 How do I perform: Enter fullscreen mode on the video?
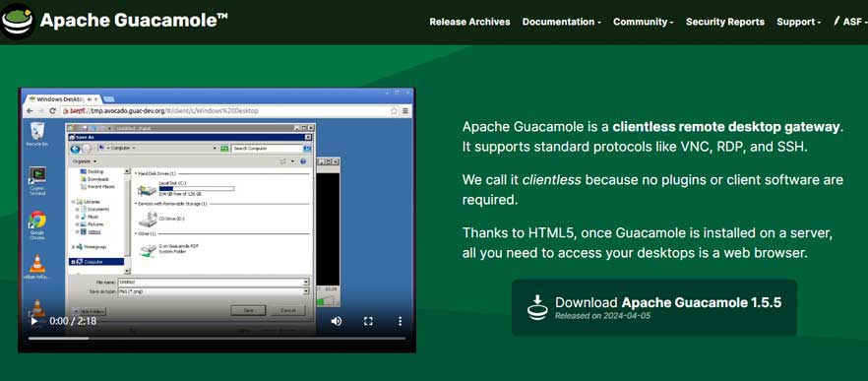[x=368, y=321]
